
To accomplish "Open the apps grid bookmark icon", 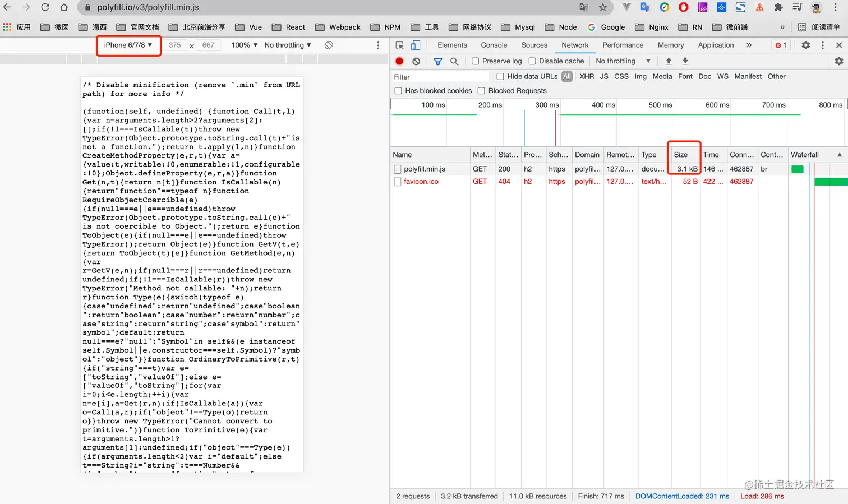I will [7, 27].
